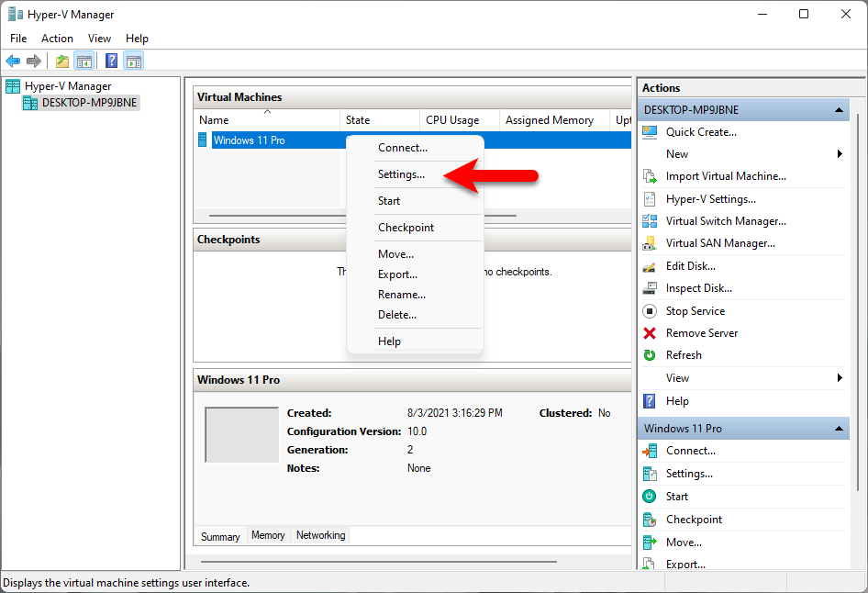Click the Windows 11 Pro VM row icon
The image size is (868, 593).
203,140
